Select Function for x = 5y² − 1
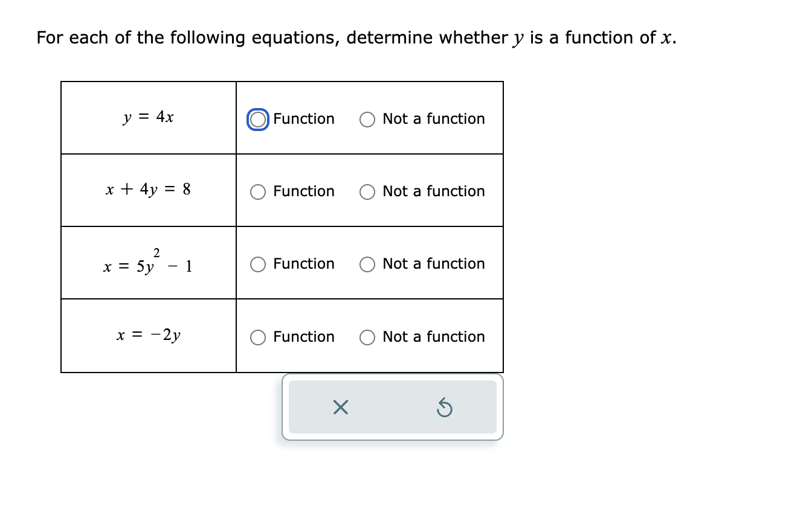This screenshot has width=812, height=512. (258, 264)
